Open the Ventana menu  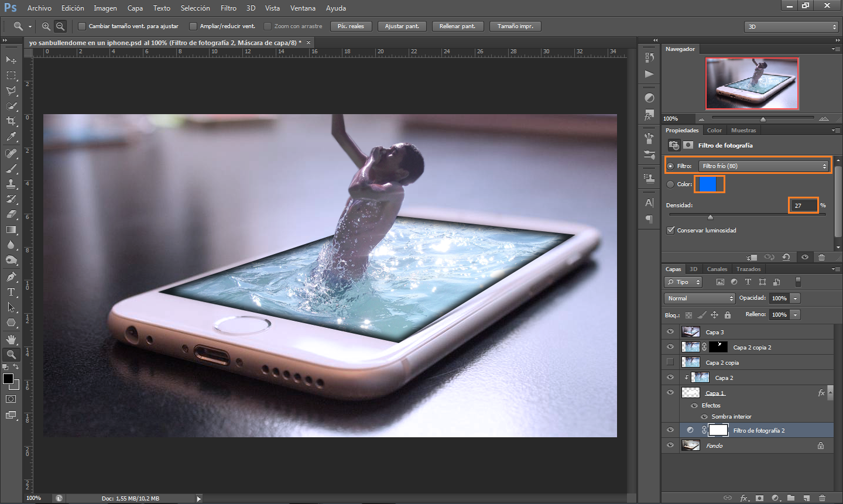303,8
